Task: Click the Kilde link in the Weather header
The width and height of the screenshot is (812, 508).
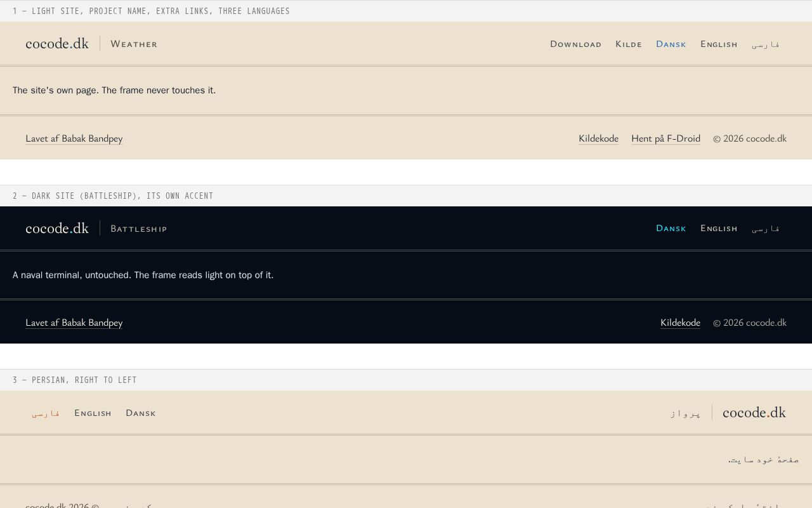Action: (x=629, y=44)
